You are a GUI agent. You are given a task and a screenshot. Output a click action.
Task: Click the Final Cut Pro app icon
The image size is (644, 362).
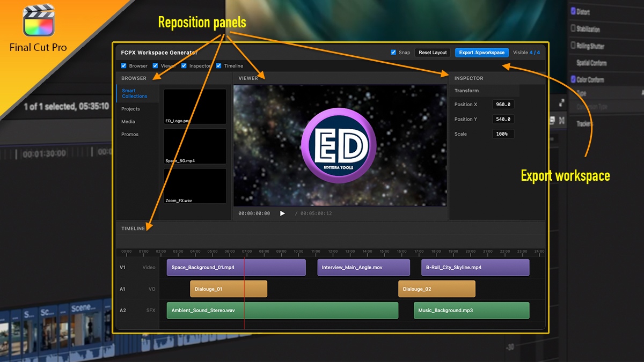[x=39, y=21]
